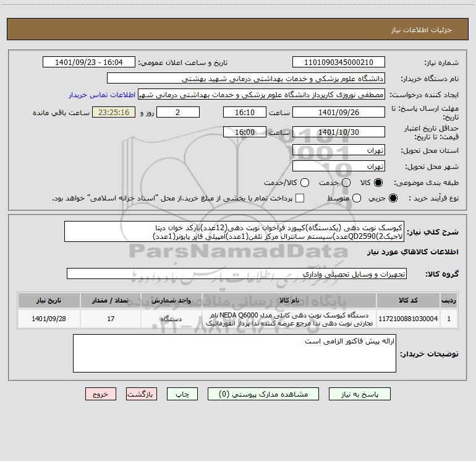Screen dimensions: 476x461
Task: Select the کالا/خدمت radio button
Action: 305,183
